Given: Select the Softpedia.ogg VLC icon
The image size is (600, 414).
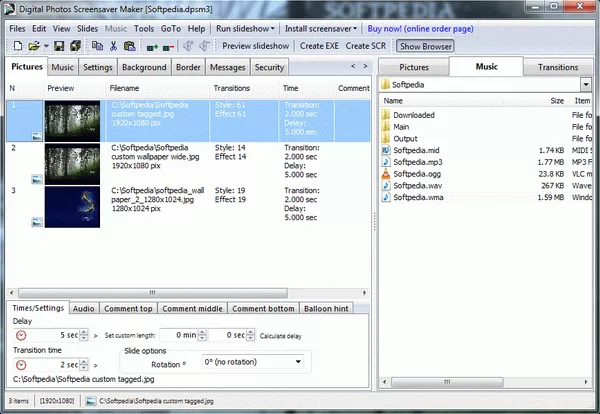Looking at the screenshot, I should 386,174.
